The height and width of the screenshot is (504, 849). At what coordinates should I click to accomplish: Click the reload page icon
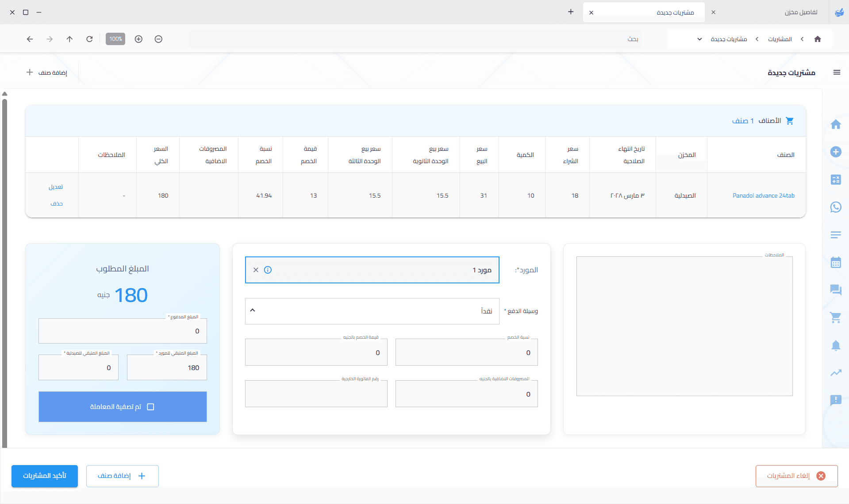pos(89,39)
